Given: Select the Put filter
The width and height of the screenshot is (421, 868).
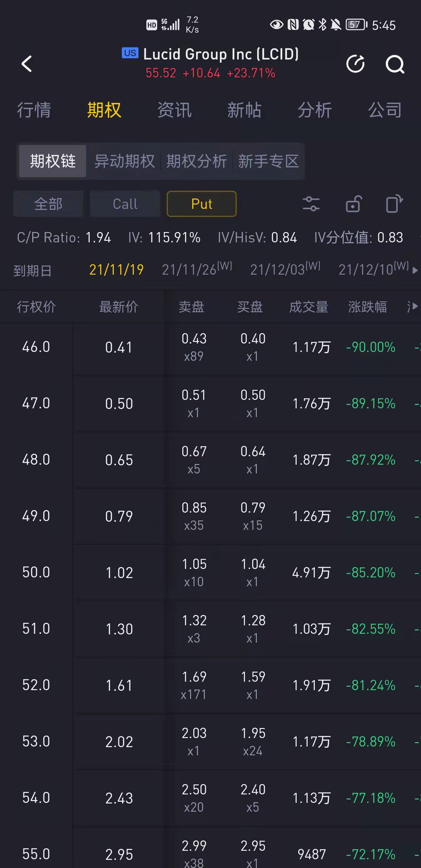Looking at the screenshot, I should [201, 204].
